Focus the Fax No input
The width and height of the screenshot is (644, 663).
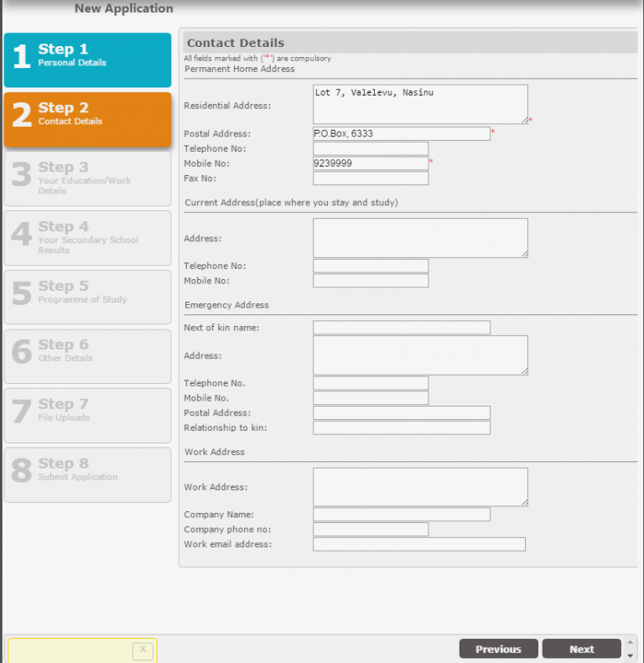[x=370, y=179]
